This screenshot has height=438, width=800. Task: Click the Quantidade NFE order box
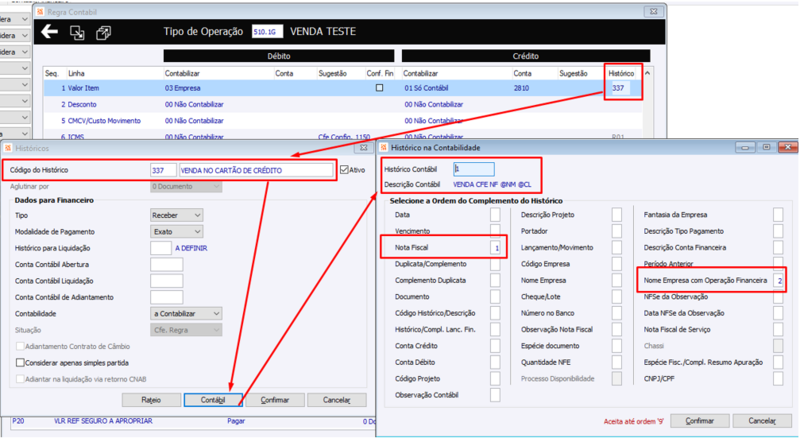(617, 362)
